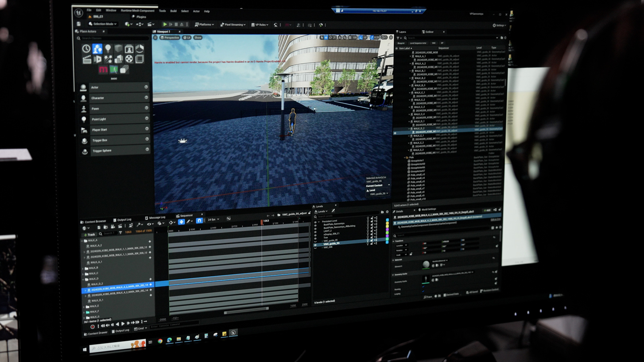Click the playhead marker at frame 1063
The width and height of the screenshot is (644, 362).
click(262, 221)
